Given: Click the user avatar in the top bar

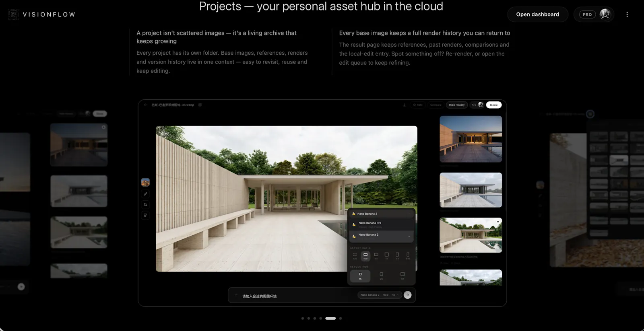Looking at the screenshot, I should 605,14.
